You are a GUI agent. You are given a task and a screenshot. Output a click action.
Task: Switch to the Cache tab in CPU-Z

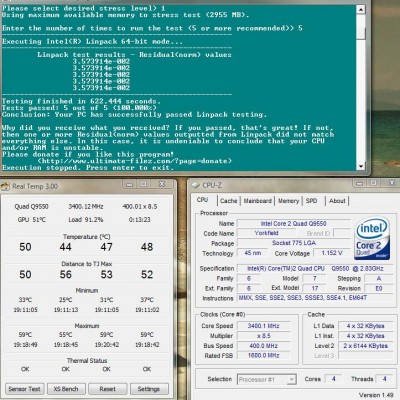tap(229, 201)
